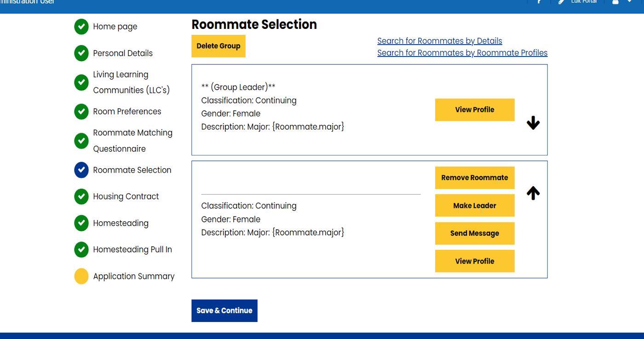Click the user account icon

click(615, 2)
